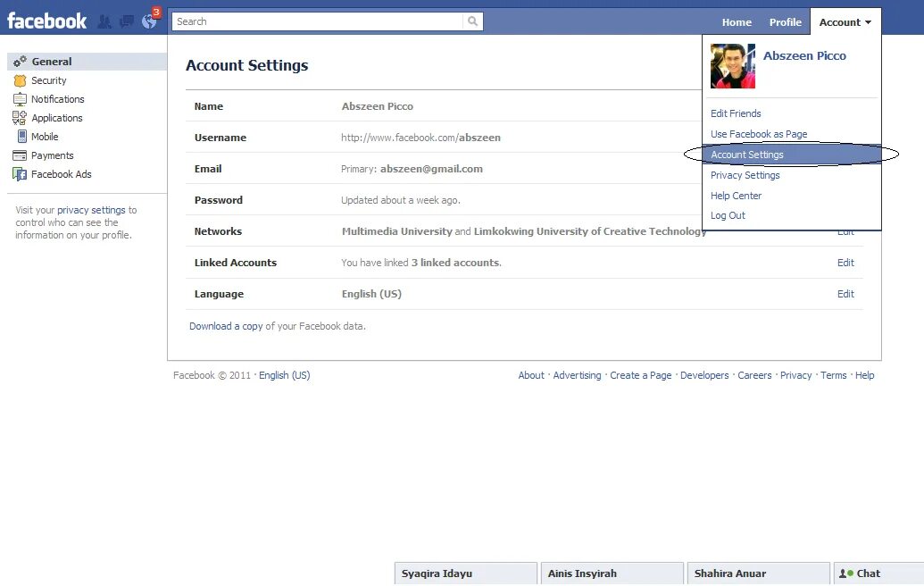Choose Edit Friends from Account menu

pos(736,113)
